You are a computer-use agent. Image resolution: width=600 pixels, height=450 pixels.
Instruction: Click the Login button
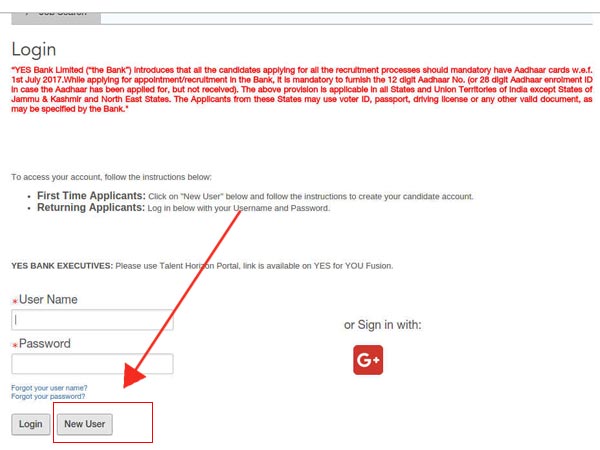(x=31, y=424)
